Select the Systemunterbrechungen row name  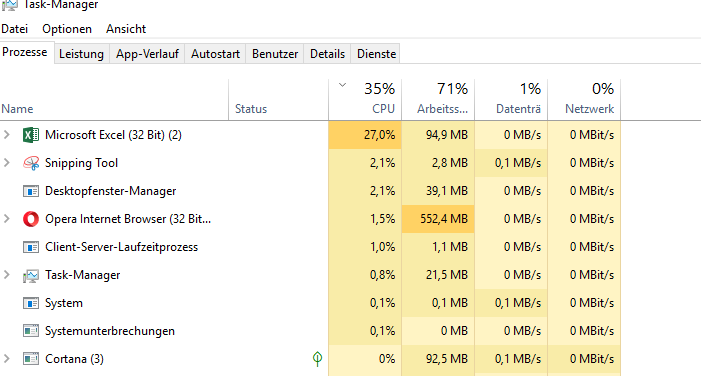[110, 331]
